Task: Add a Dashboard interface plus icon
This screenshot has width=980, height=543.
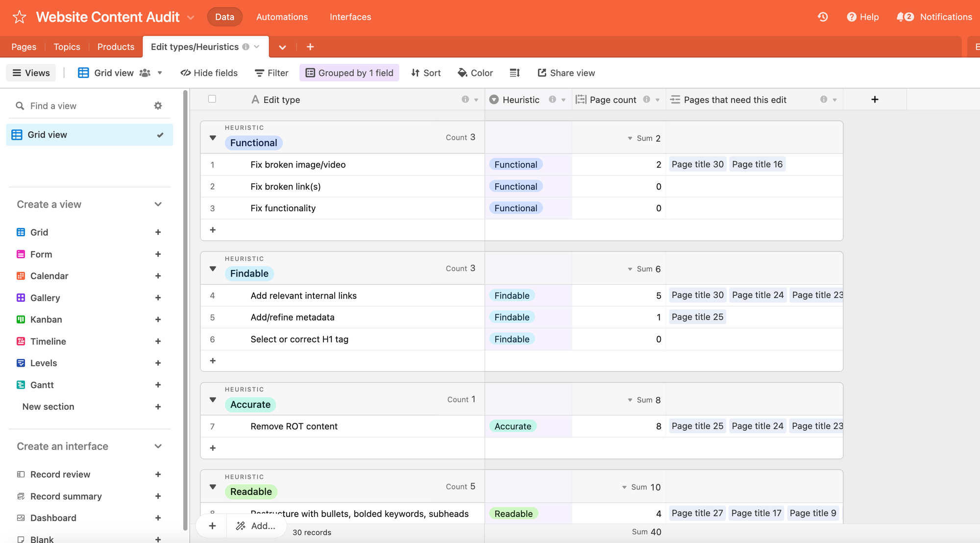Action: coord(158,518)
